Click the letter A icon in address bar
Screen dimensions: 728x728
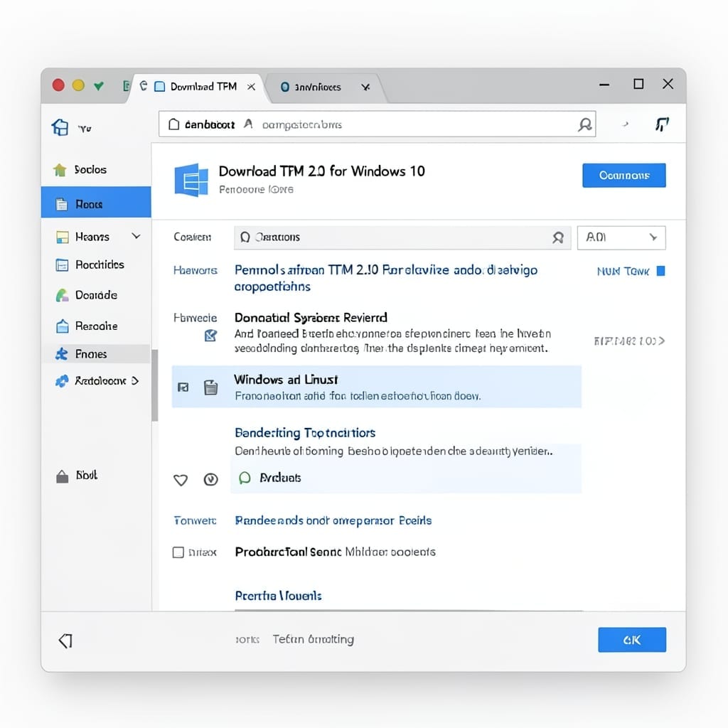tap(248, 124)
